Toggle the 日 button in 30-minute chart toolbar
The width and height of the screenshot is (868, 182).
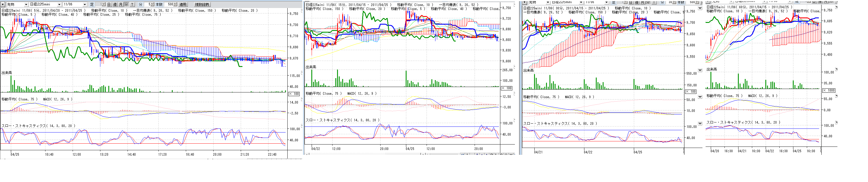630,2
